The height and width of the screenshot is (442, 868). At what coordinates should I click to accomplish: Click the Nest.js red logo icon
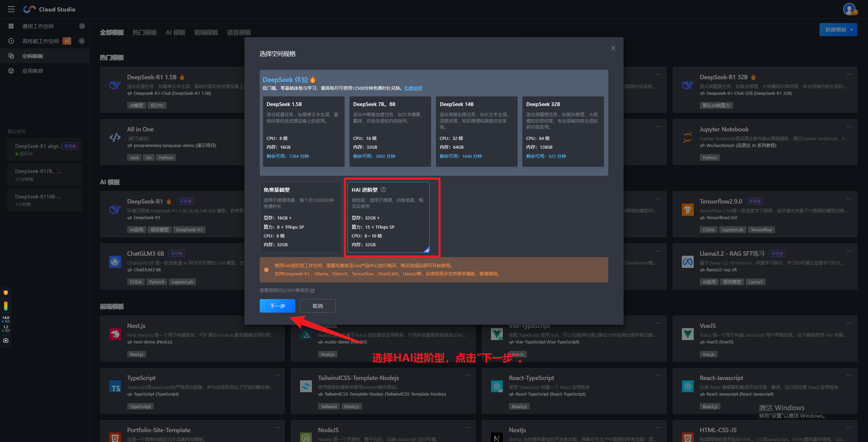[x=115, y=334]
